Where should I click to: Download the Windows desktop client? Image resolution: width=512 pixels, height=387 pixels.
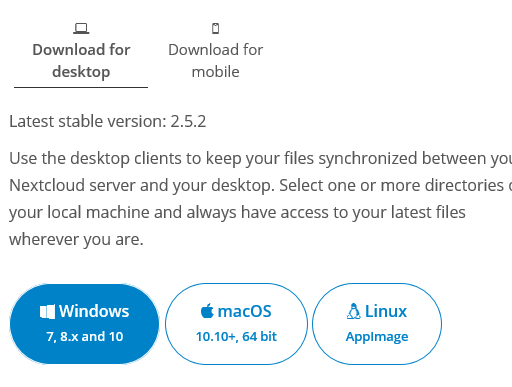[84, 324]
